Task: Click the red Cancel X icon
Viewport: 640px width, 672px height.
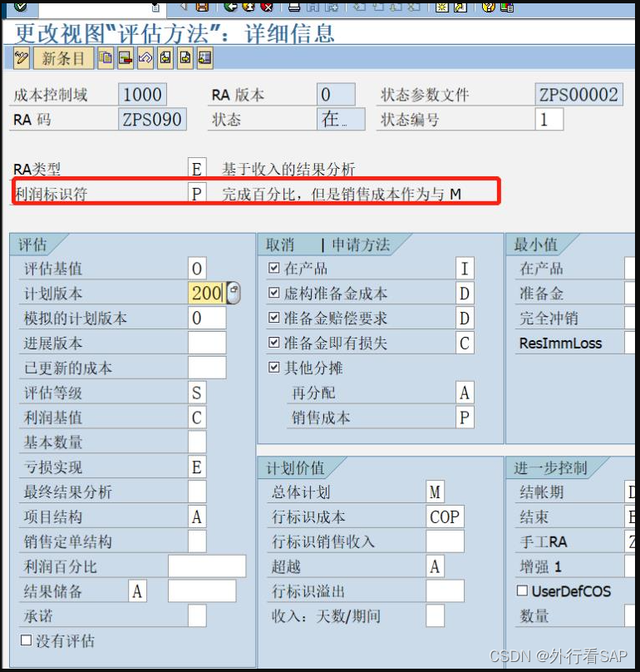Action: 267,6
